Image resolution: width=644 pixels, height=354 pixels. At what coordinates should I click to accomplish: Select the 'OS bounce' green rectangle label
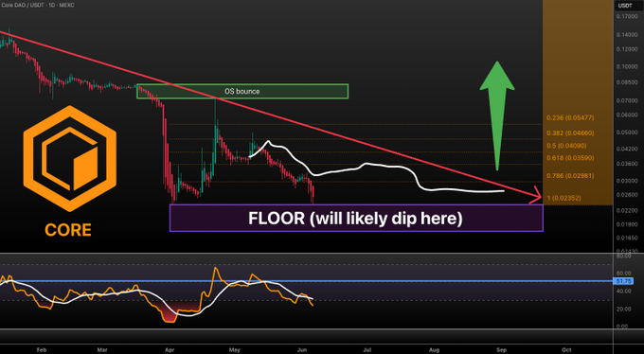pos(241,91)
